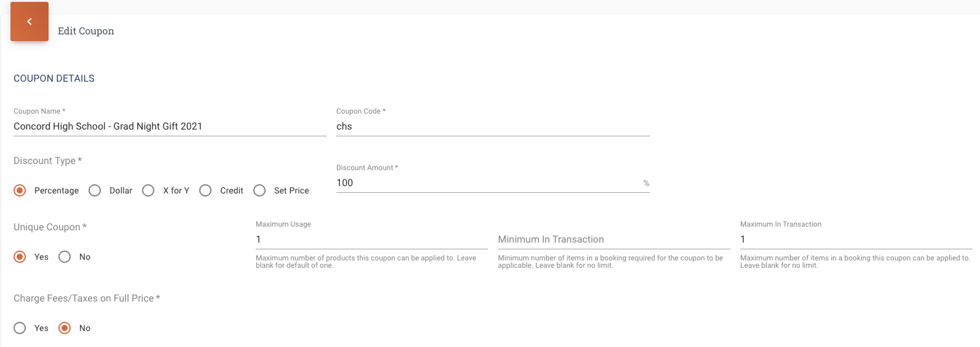Click the Set Price label text

tap(291, 190)
